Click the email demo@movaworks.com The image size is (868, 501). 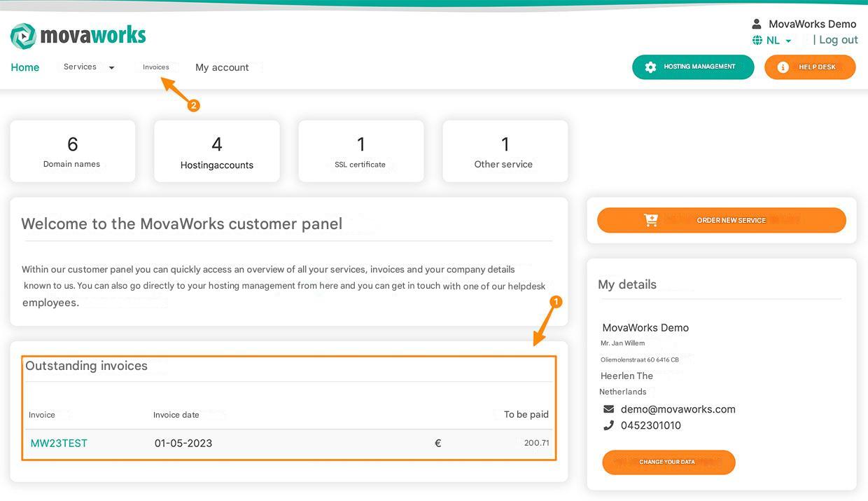(678, 409)
